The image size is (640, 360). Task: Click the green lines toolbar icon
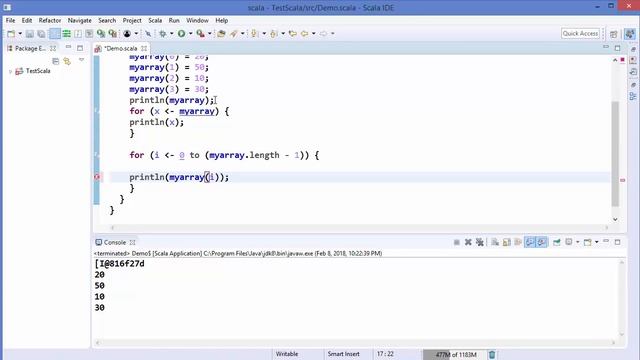pyautogui.click(x=67, y=33)
